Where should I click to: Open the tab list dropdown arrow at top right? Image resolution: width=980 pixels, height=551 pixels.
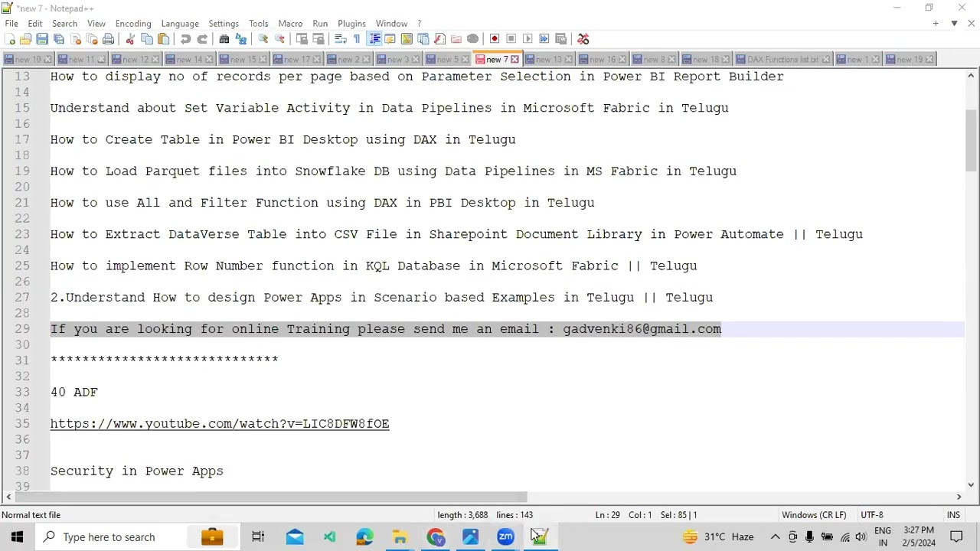pyautogui.click(x=954, y=24)
